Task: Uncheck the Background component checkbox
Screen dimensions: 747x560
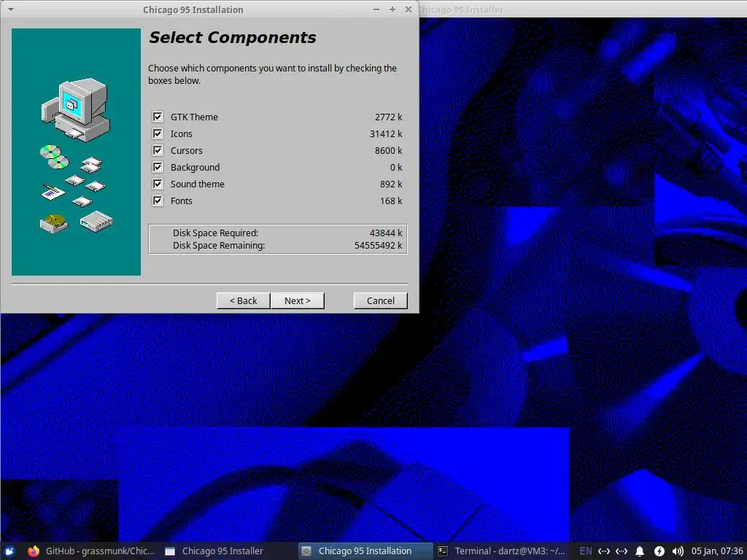Action: 158,167
